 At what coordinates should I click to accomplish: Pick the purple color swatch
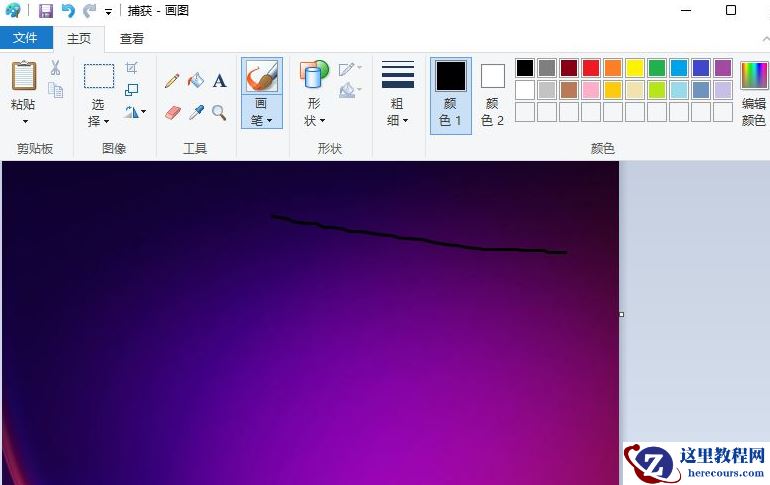723,68
